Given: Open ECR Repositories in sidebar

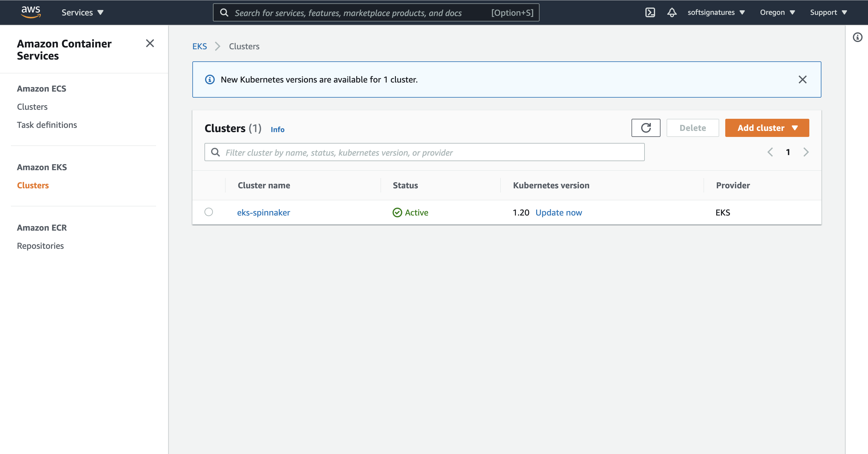Looking at the screenshot, I should tap(40, 246).
